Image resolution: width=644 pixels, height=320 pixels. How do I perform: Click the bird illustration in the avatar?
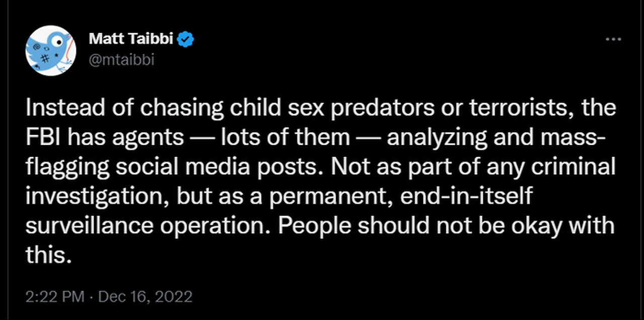click(50, 50)
